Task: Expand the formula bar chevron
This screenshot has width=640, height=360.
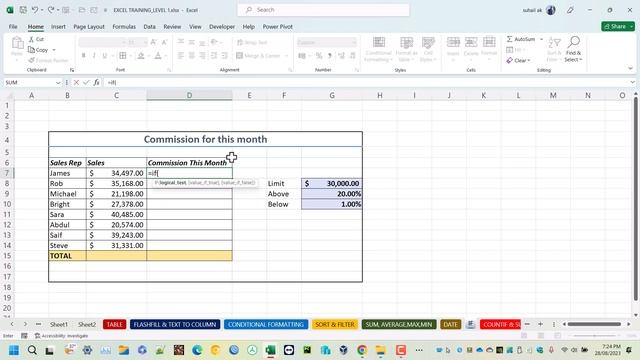Action: (632, 82)
